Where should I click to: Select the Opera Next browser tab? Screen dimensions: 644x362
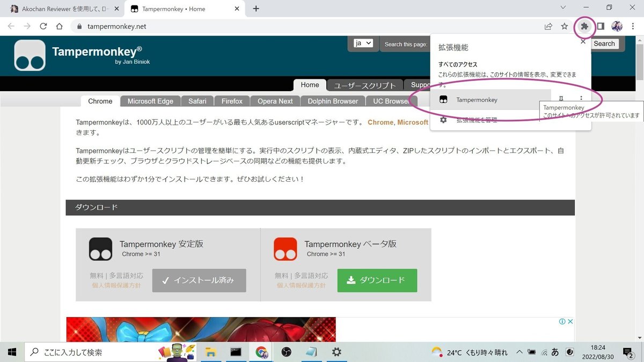pos(275,101)
